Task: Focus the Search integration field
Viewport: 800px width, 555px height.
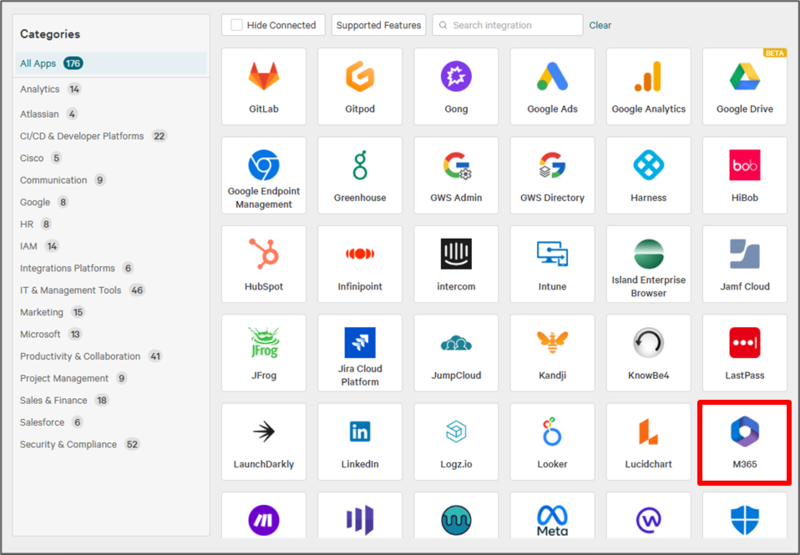Action: coord(508,25)
